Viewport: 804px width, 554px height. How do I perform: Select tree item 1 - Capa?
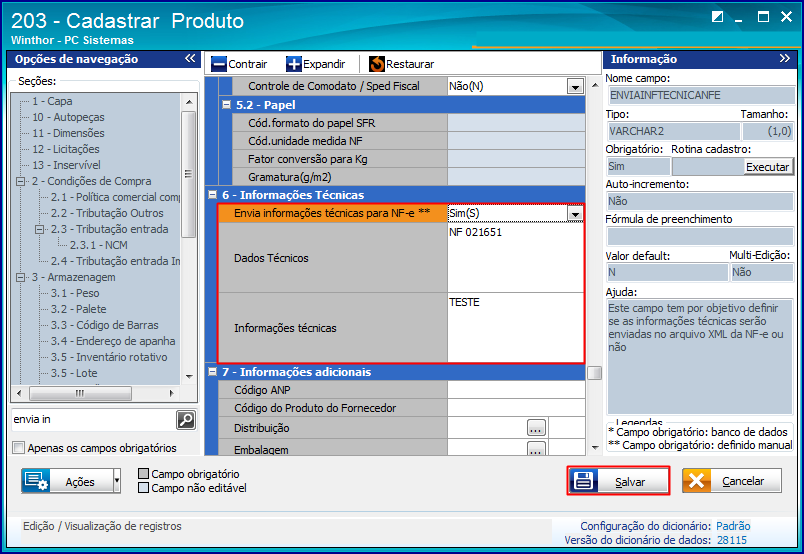(x=52, y=101)
